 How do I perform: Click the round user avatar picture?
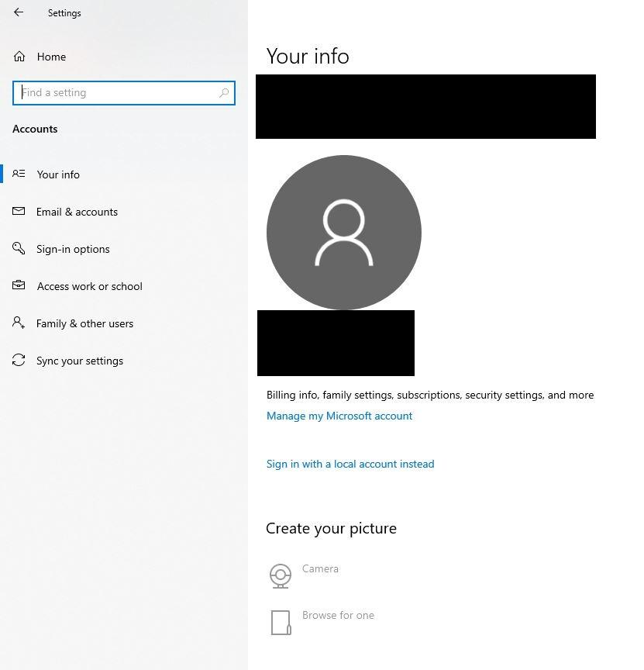point(344,232)
